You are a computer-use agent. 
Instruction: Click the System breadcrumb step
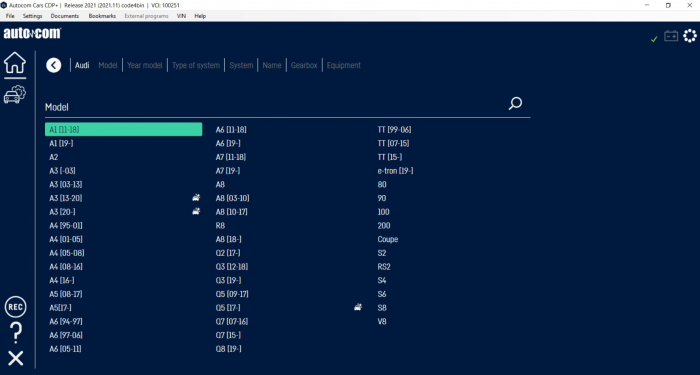(241, 65)
